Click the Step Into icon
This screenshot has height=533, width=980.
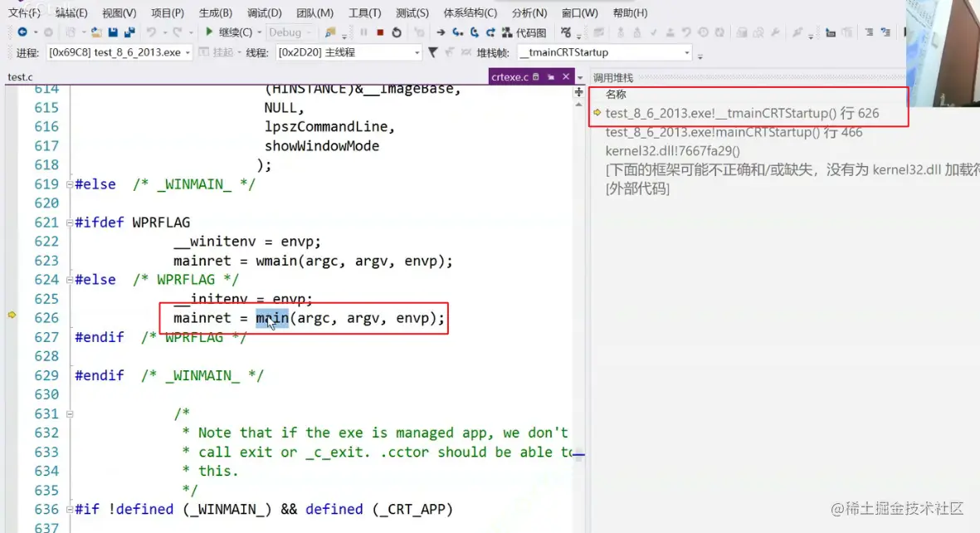coord(458,32)
